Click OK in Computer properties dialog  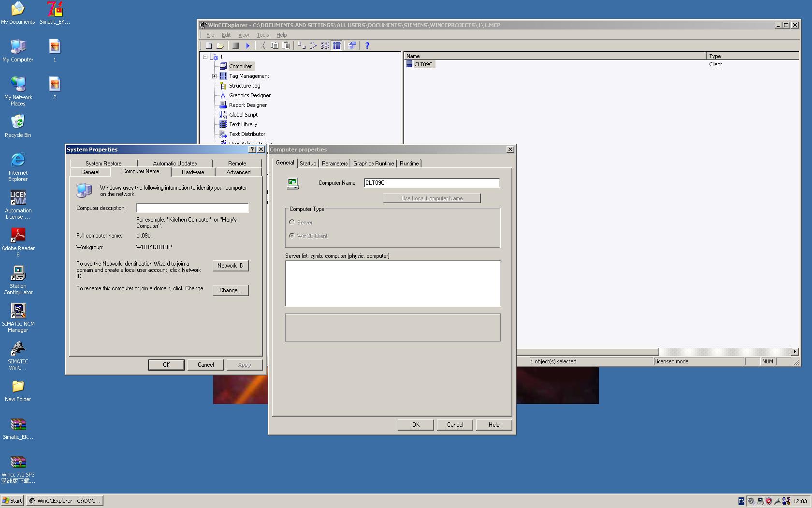(416, 425)
